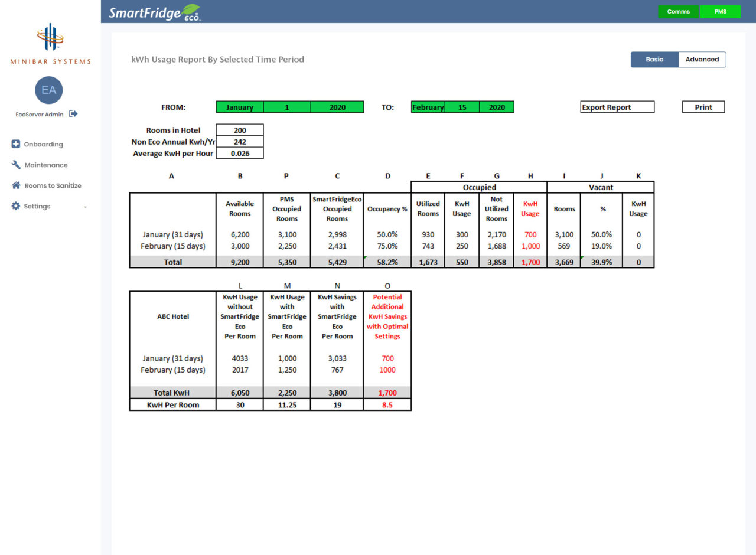Switch the report view to Advanced
The width and height of the screenshot is (756, 555).
click(x=702, y=59)
